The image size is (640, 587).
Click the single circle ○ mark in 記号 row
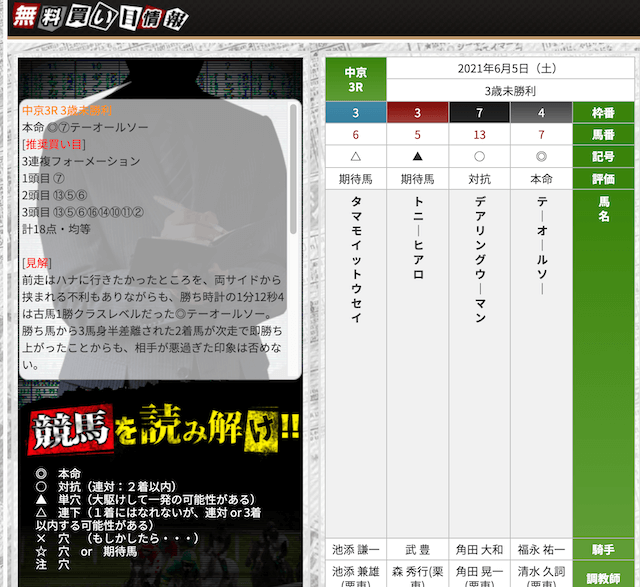[x=479, y=156]
